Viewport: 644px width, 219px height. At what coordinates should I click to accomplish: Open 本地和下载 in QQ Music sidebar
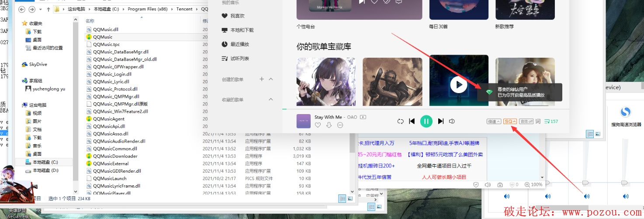238,30
